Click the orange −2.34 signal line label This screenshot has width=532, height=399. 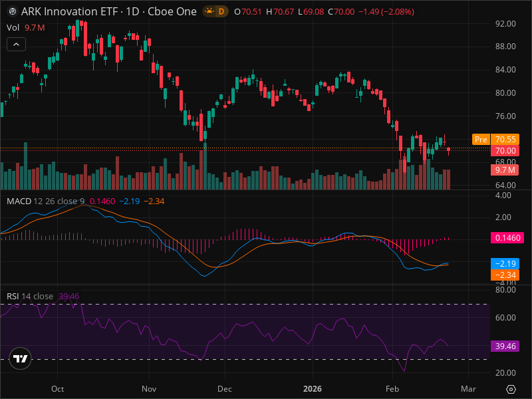pyautogui.click(x=505, y=275)
